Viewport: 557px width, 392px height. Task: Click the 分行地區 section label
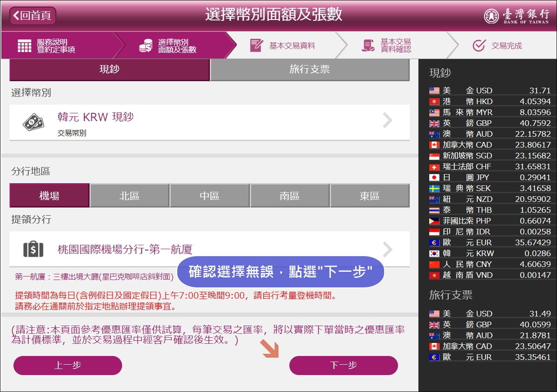pos(31,171)
